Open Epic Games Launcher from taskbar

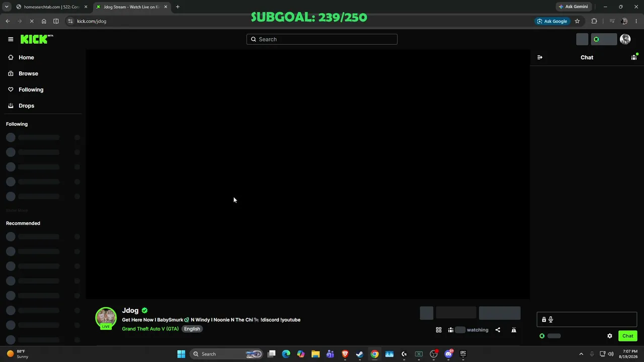pyautogui.click(x=463, y=354)
